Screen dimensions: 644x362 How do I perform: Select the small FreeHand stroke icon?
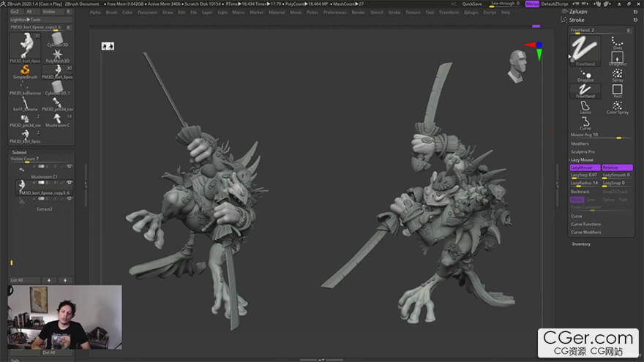(x=585, y=91)
